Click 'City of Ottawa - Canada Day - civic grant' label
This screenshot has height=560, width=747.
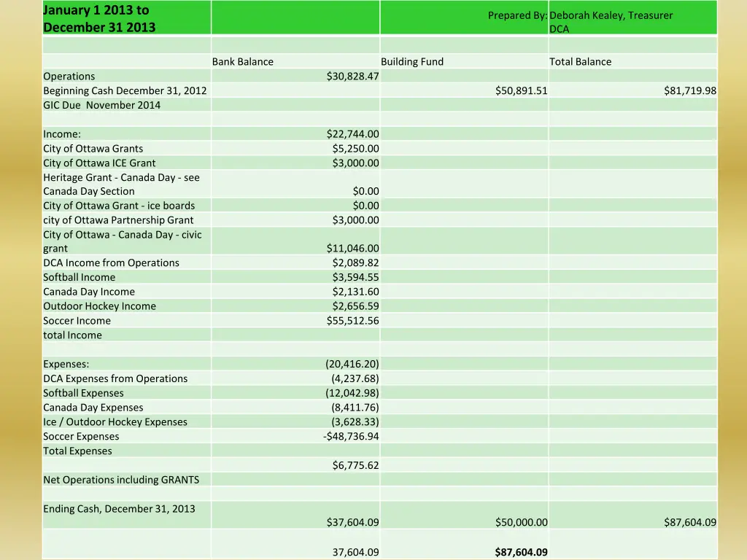pyautogui.click(x=122, y=241)
